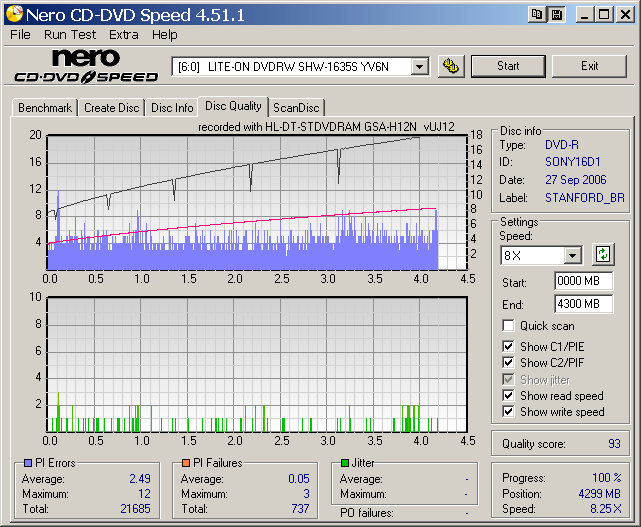Image resolution: width=641 pixels, height=527 pixels.
Task: Disable Show read speed
Action: (508, 396)
